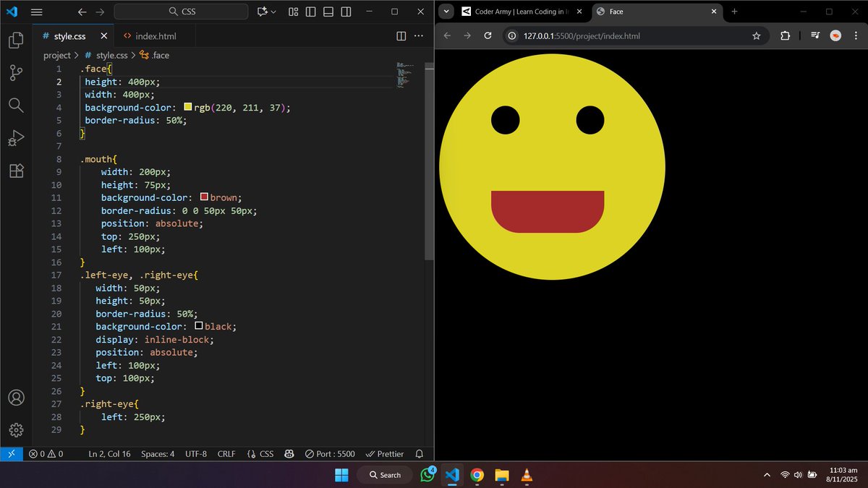Toggle the primary sidebar visibility
868x488 pixels.
click(310, 12)
